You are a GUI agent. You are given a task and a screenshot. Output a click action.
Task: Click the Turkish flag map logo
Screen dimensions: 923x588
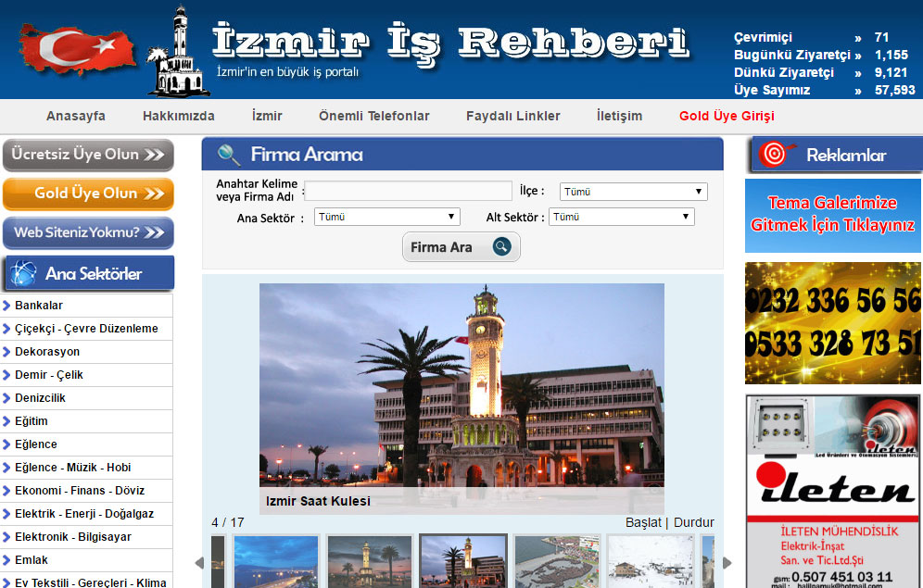[77, 49]
